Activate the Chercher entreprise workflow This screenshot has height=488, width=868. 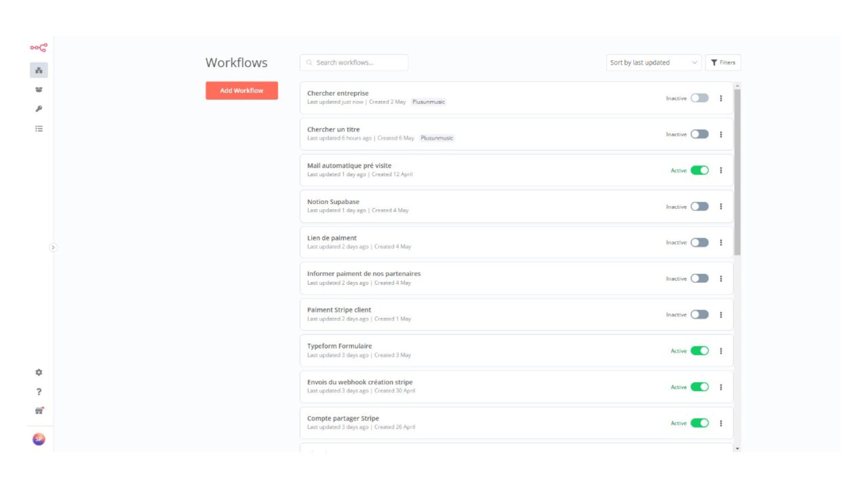699,98
